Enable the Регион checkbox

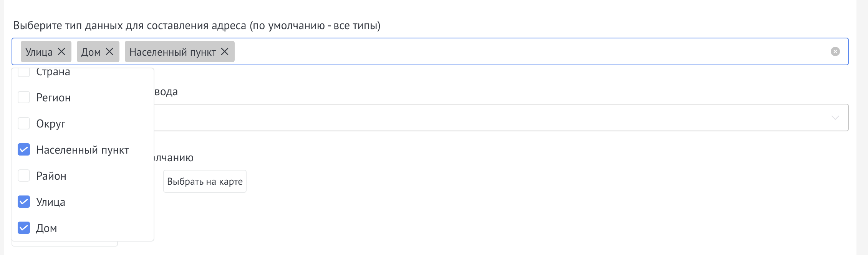click(24, 98)
